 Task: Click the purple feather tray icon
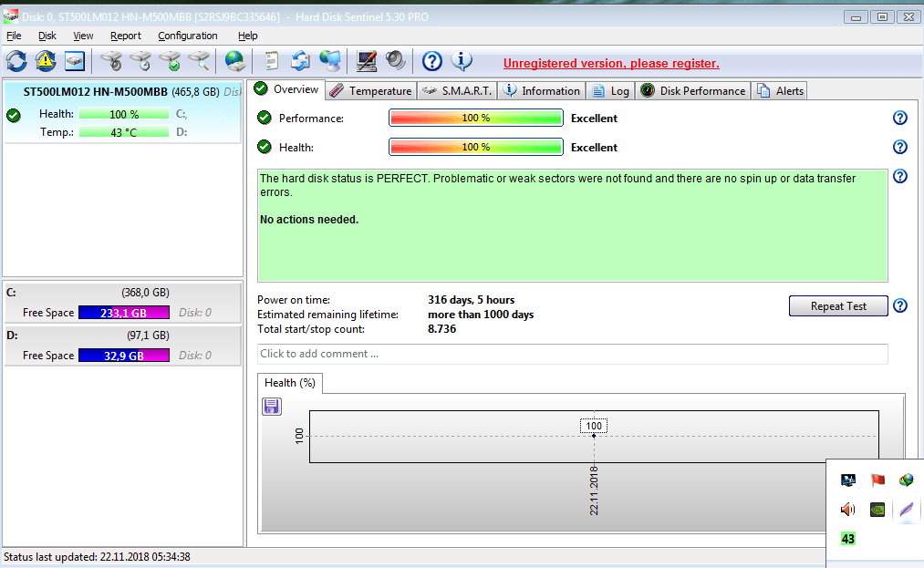click(907, 509)
